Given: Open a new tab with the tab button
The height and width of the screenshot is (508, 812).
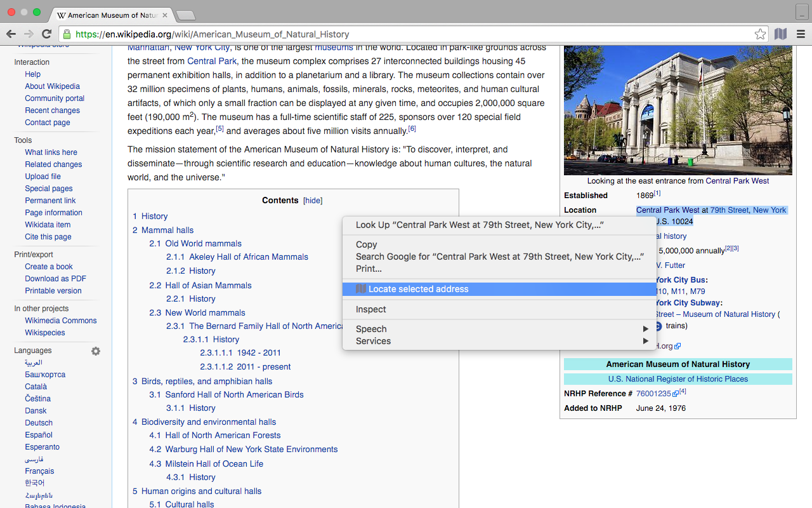Looking at the screenshot, I should [185, 15].
